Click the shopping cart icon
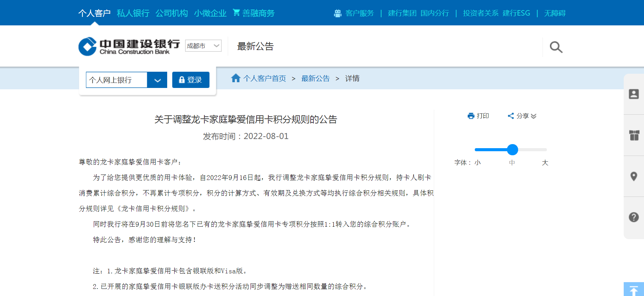Viewport: 644px width, 296px height. click(x=236, y=13)
